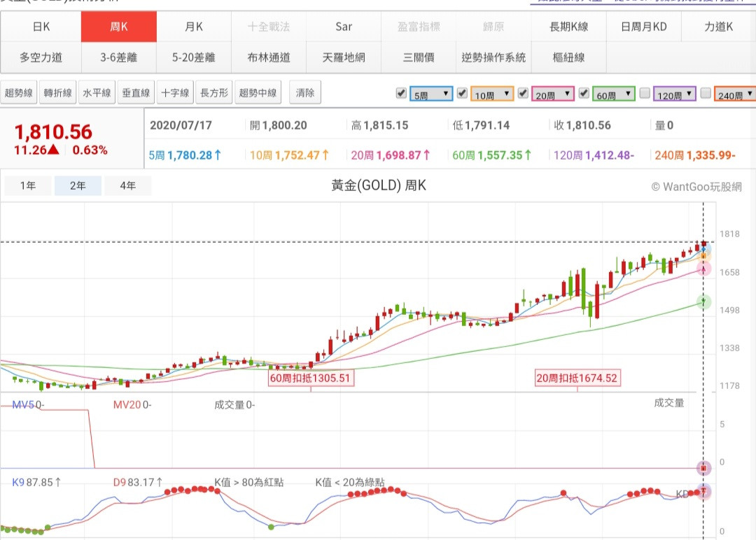
Task: Select the 長方形 rectangle drawing tool
Action: 214,93
